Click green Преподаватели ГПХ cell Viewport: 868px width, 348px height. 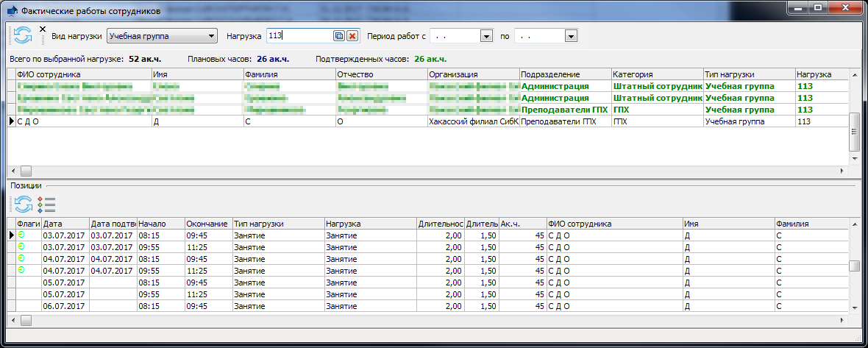coord(565,110)
